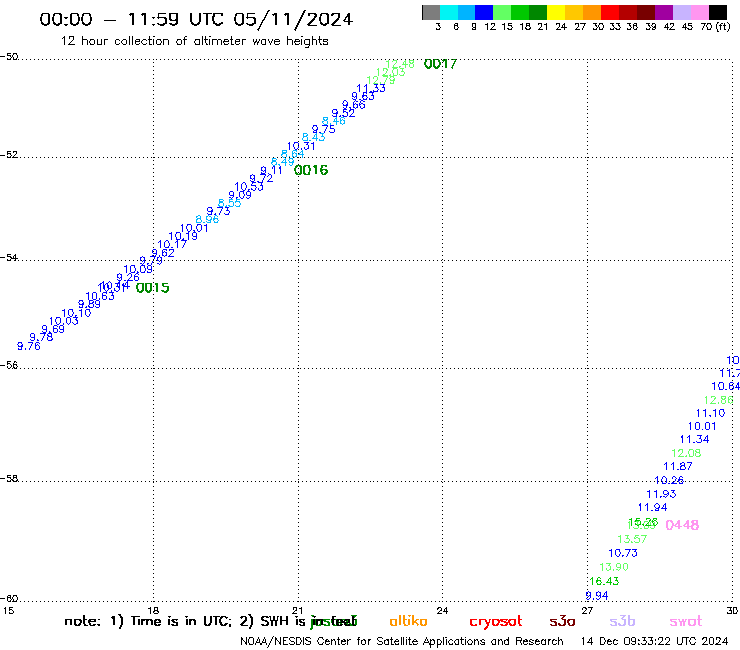
Task: Click the orange swatch in the color bar
Action: click(x=592, y=12)
